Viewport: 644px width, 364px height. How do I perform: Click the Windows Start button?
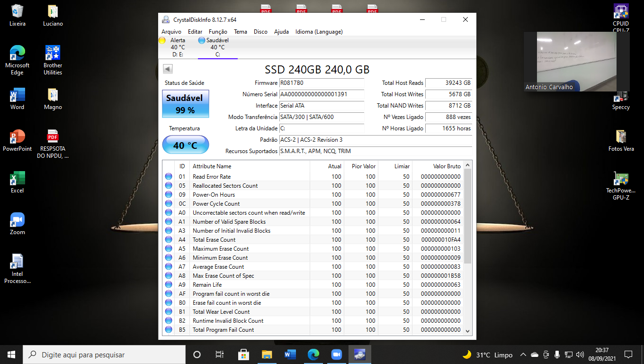coord(11,355)
